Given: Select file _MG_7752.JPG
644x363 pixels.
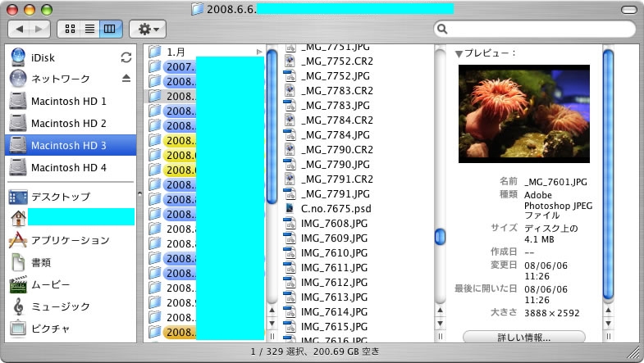Looking at the screenshot, I should click(x=336, y=76).
